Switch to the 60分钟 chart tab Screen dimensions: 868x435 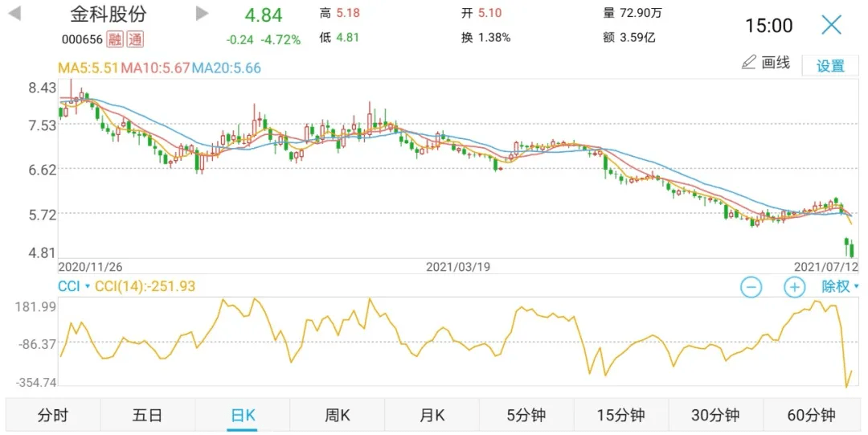[x=811, y=415]
